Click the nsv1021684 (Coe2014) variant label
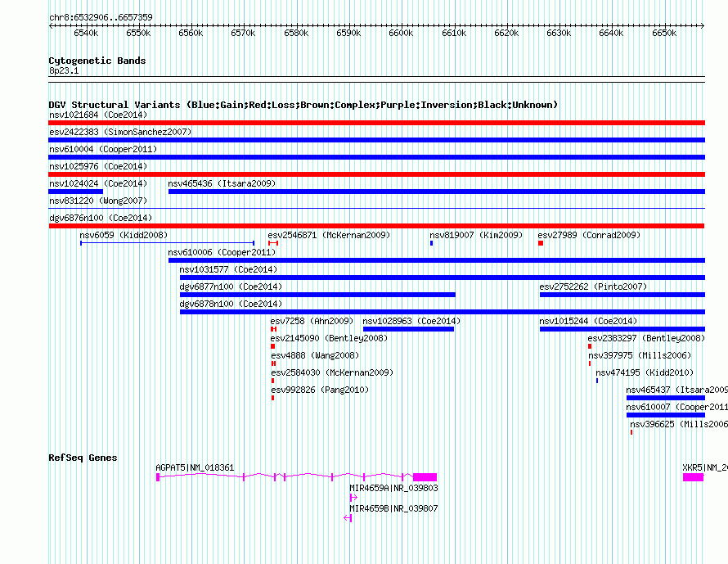Viewport: 728px width, 564px height. point(98,115)
